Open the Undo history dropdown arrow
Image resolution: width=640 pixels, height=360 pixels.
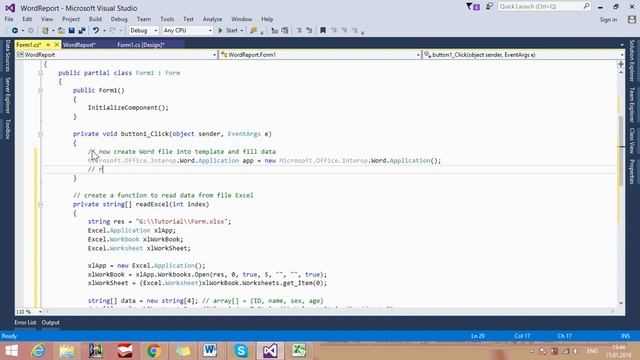(104, 31)
